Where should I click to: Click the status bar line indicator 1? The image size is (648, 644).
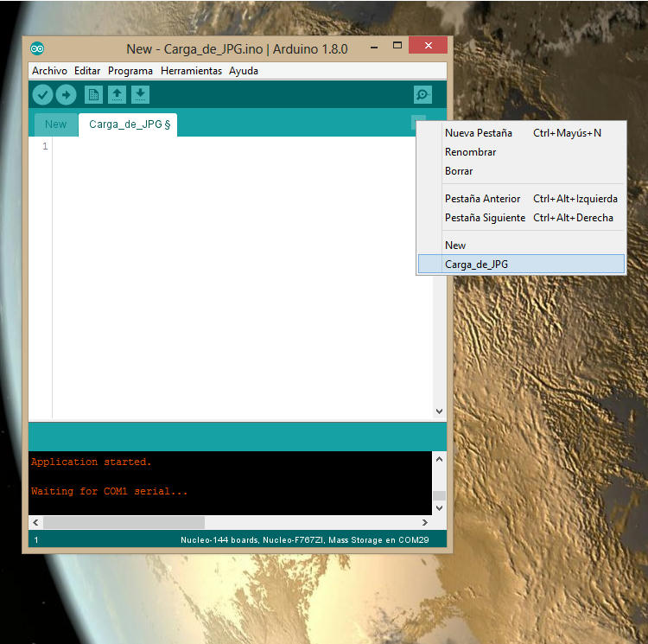click(36, 539)
